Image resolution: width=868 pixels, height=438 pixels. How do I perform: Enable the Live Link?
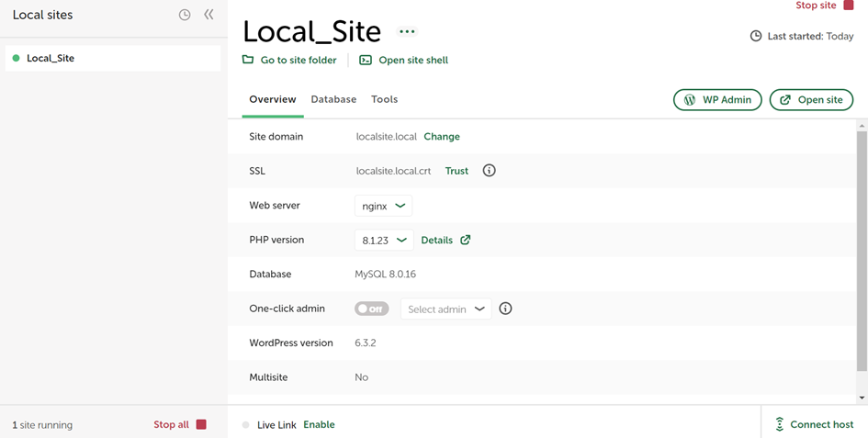[x=319, y=424]
